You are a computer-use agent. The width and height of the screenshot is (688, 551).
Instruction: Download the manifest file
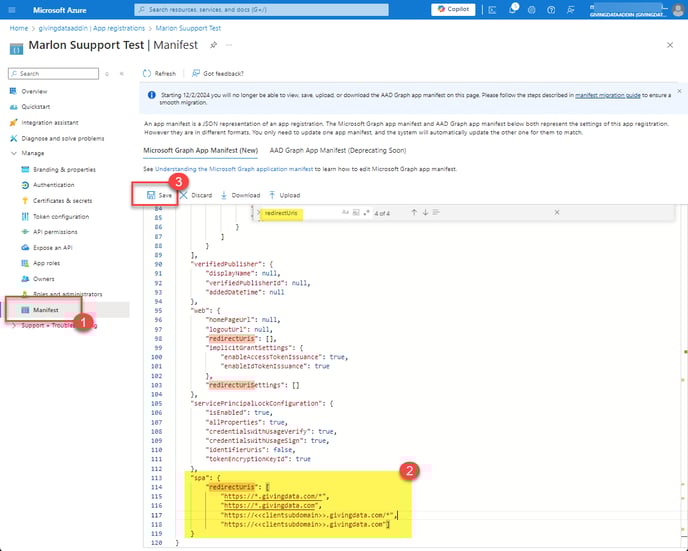click(x=240, y=195)
